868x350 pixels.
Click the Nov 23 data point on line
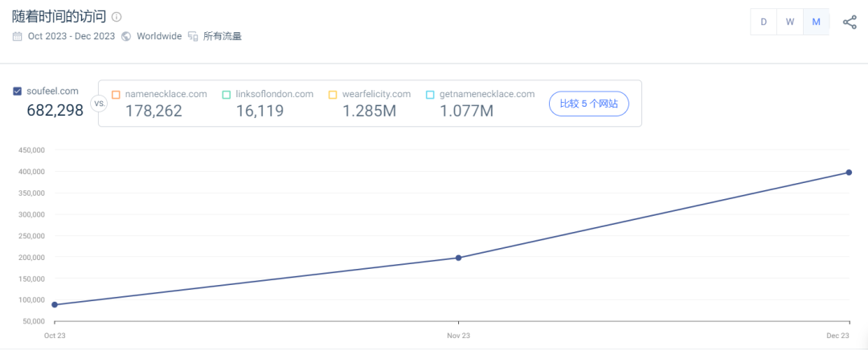pos(458,258)
